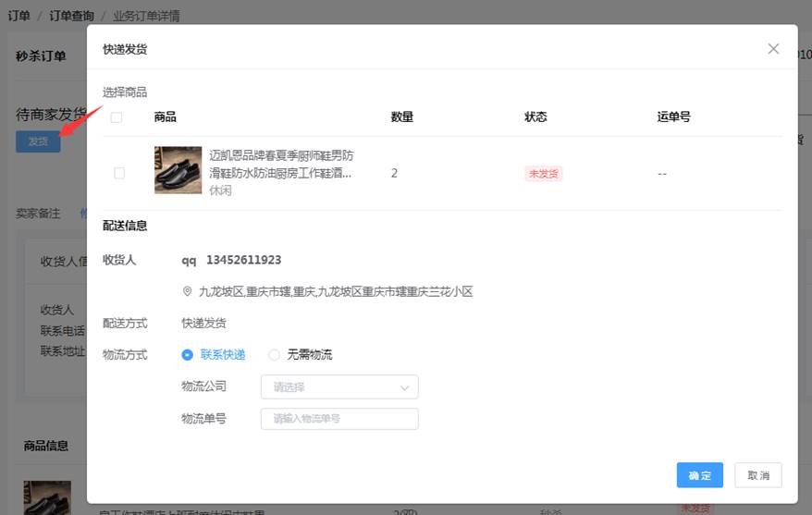Check the box beside the 迈凯恩 shoe product row
Viewport: 812px width, 515px height.
119,173
